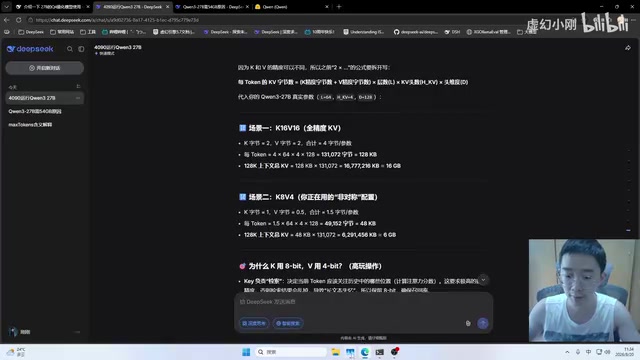Viewport: 640px width, 360px height.
Task: Open the DSH bookmark
Action: 452,32
